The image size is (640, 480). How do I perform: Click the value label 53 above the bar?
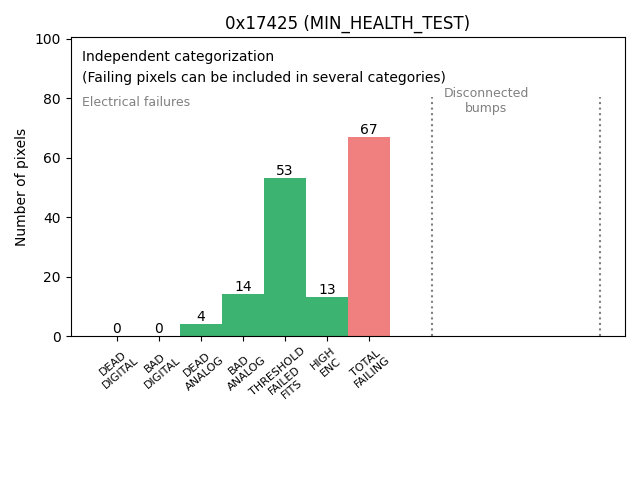(285, 171)
